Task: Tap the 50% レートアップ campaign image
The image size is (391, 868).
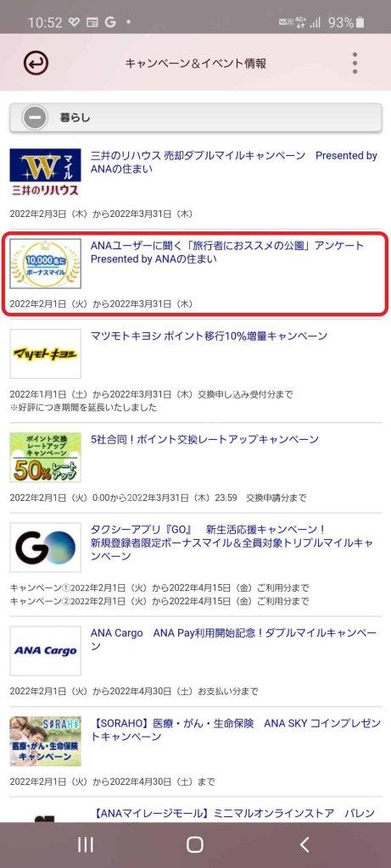Action: 46,457
